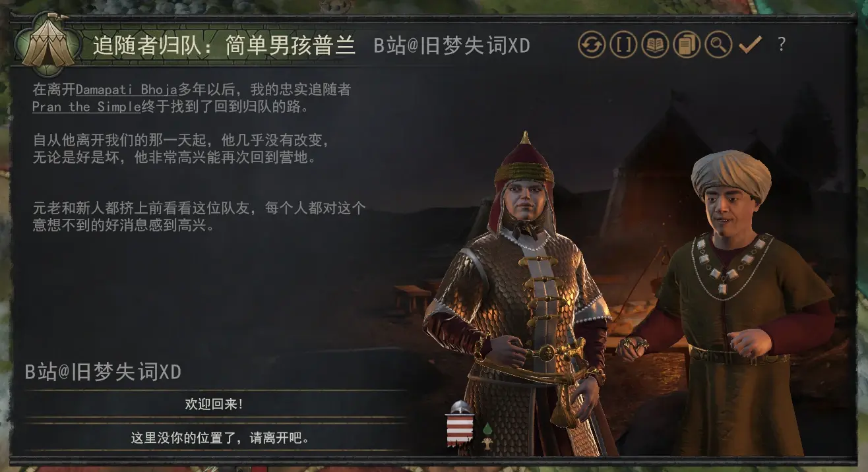Click the paragraph starting with 自从他离开
This screenshot has width=868, height=472.
point(180,150)
